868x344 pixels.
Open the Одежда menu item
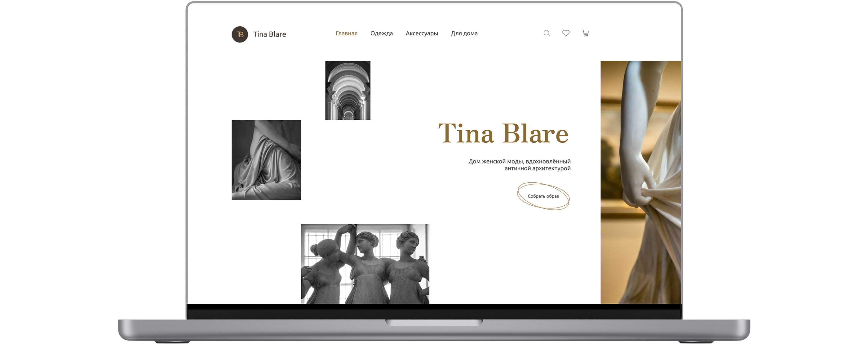point(381,34)
